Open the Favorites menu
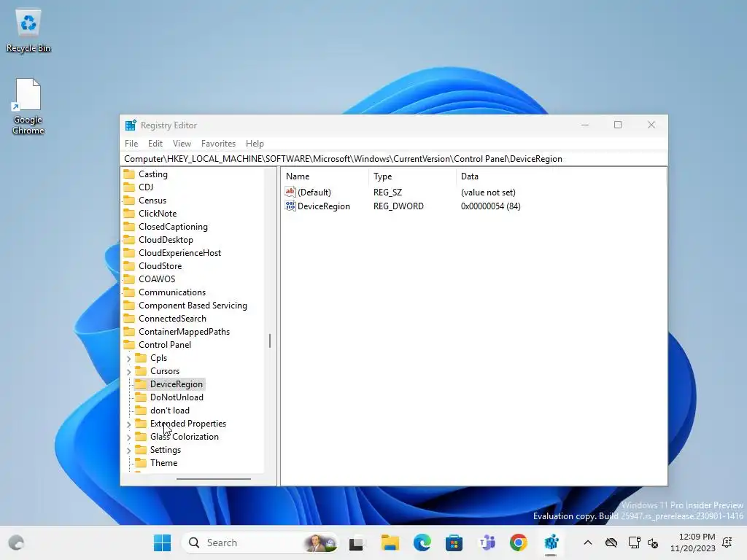The height and width of the screenshot is (560, 747). [x=218, y=144]
